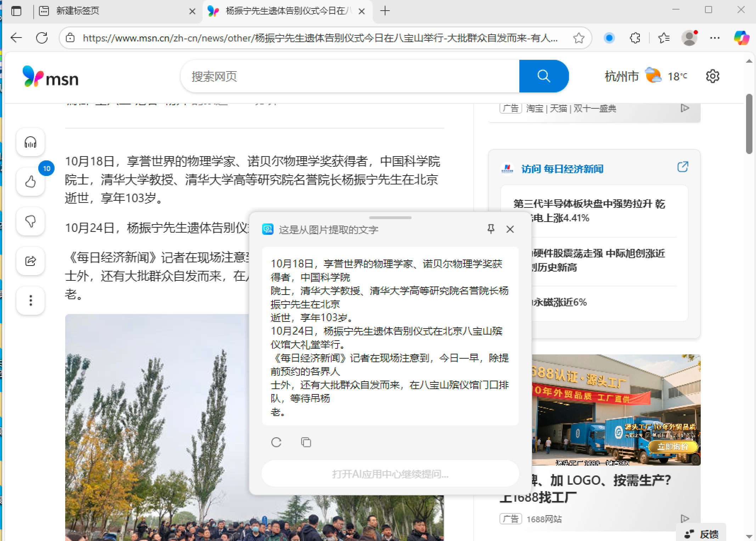Open MSN settings gear icon
This screenshot has width=756, height=541.
pos(712,76)
